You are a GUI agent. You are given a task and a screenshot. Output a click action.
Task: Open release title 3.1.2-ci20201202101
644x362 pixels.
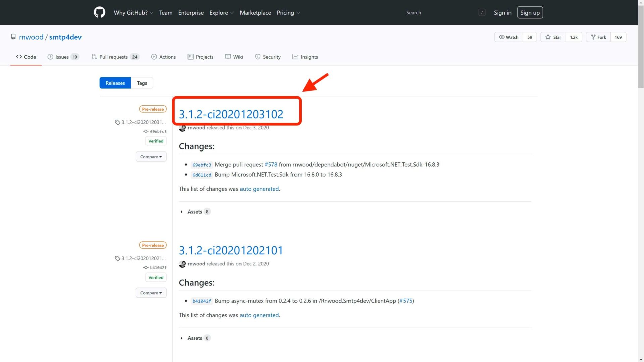231,250
